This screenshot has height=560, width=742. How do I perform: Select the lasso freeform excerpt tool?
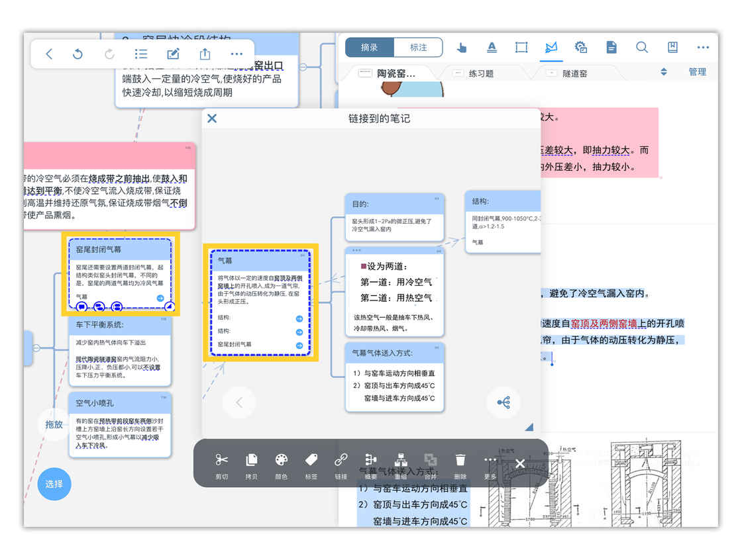(x=551, y=47)
